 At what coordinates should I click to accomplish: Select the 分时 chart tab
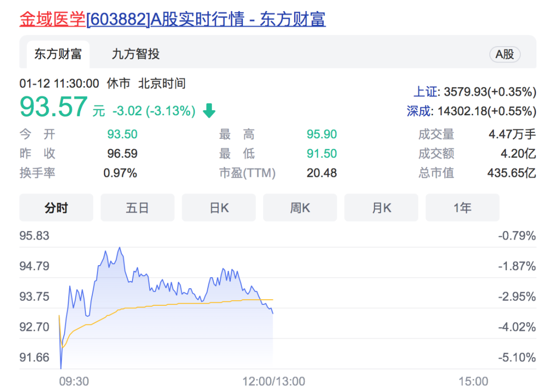coord(56,208)
